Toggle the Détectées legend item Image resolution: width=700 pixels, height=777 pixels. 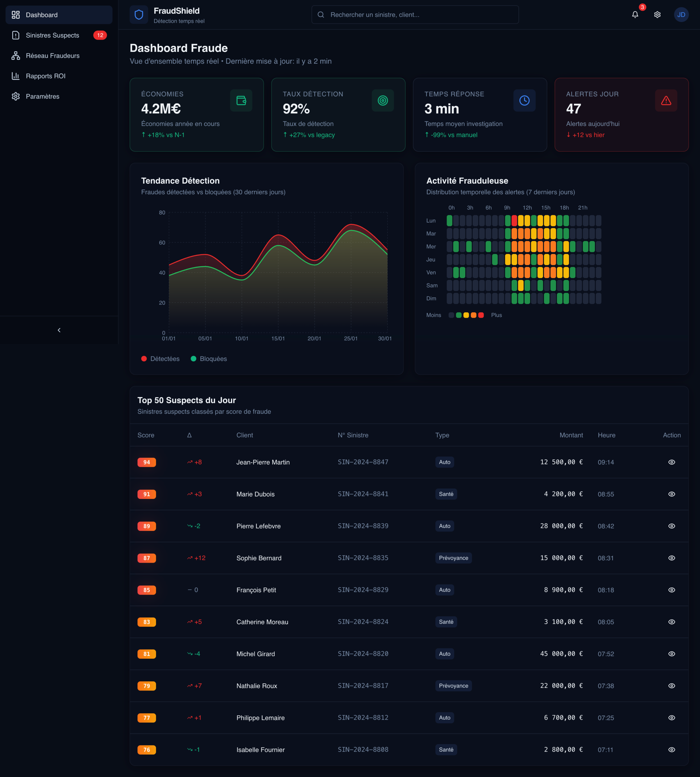click(x=161, y=358)
